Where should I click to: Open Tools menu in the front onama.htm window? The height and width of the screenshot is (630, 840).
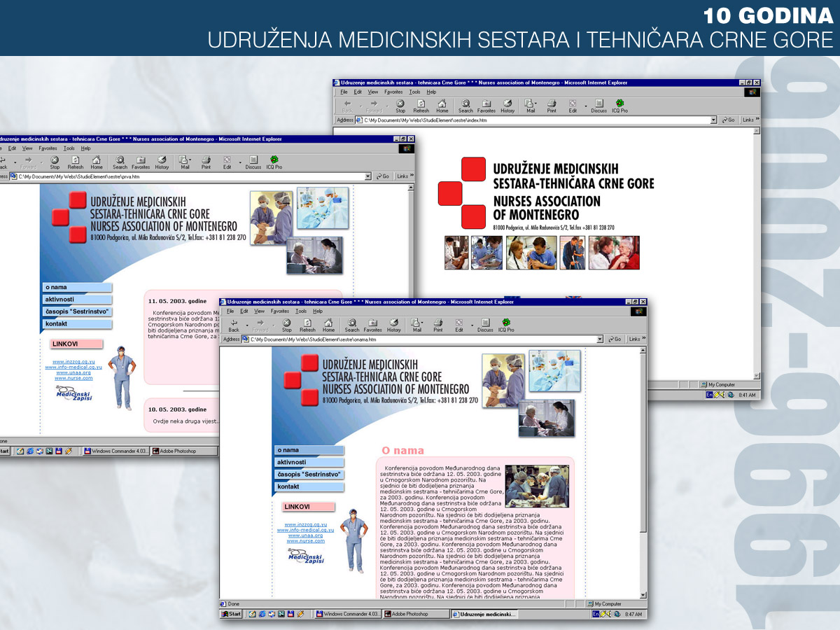click(301, 311)
